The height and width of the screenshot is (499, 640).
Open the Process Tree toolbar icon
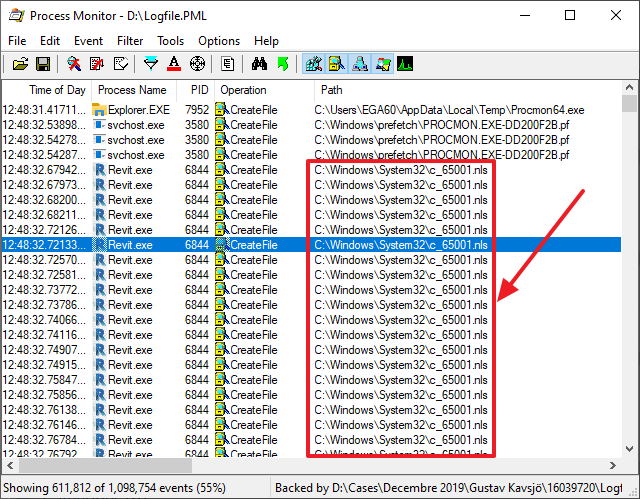(228, 64)
